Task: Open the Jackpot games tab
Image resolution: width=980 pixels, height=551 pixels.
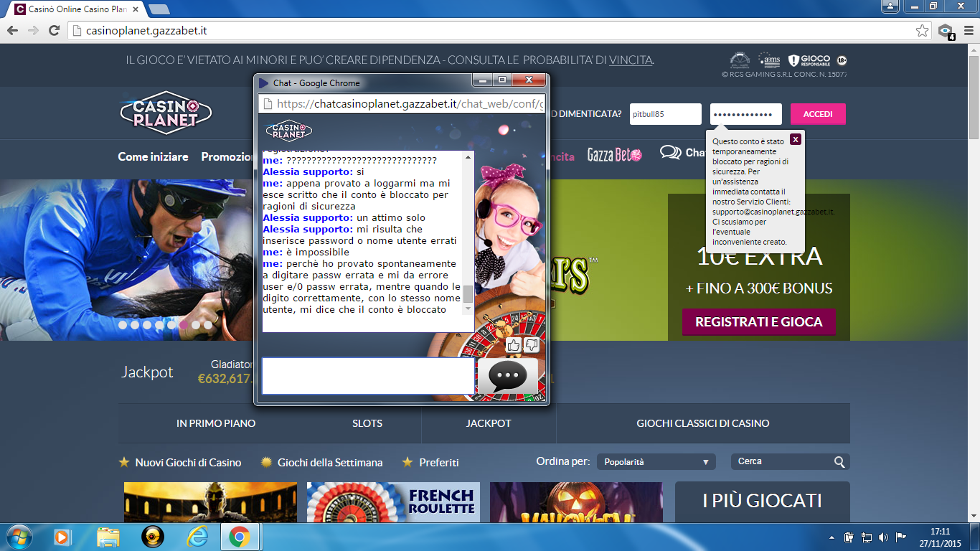Action: 489,423
